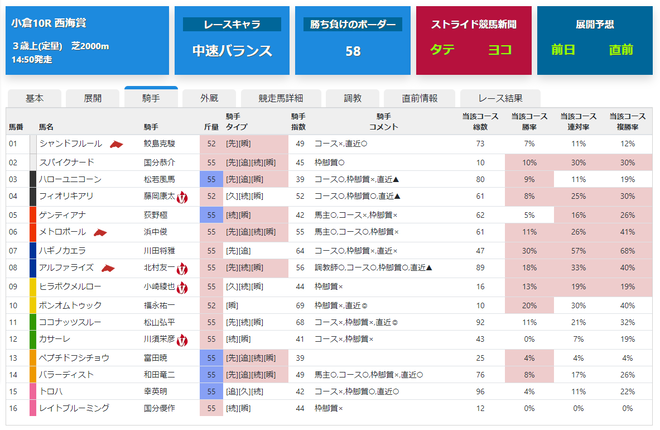This screenshot has width=660, height=430.
Task: Open 直前 展開予想
Action: pos(621,50)
